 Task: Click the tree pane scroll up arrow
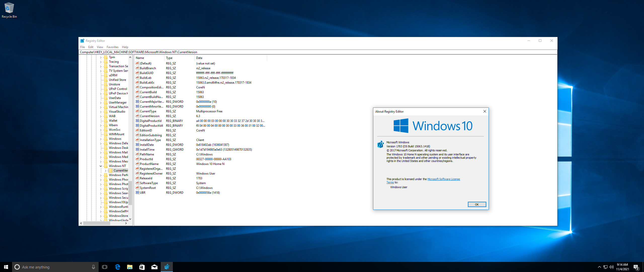[x=130, y=57]
